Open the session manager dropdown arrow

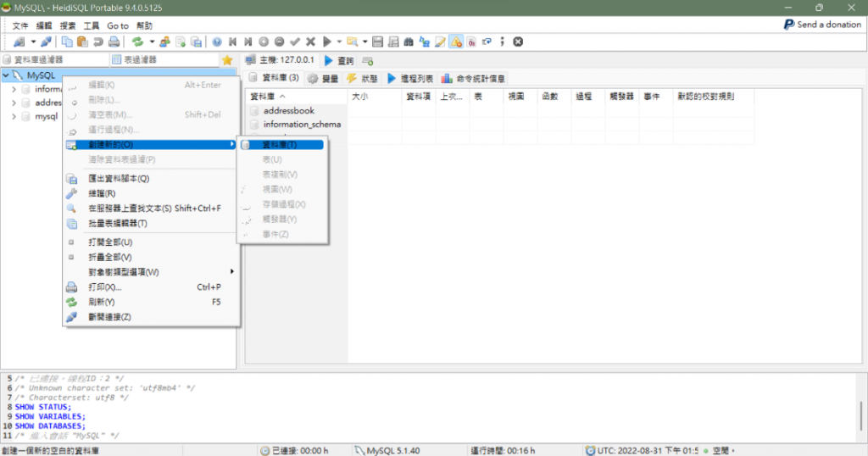coord(33,42)
